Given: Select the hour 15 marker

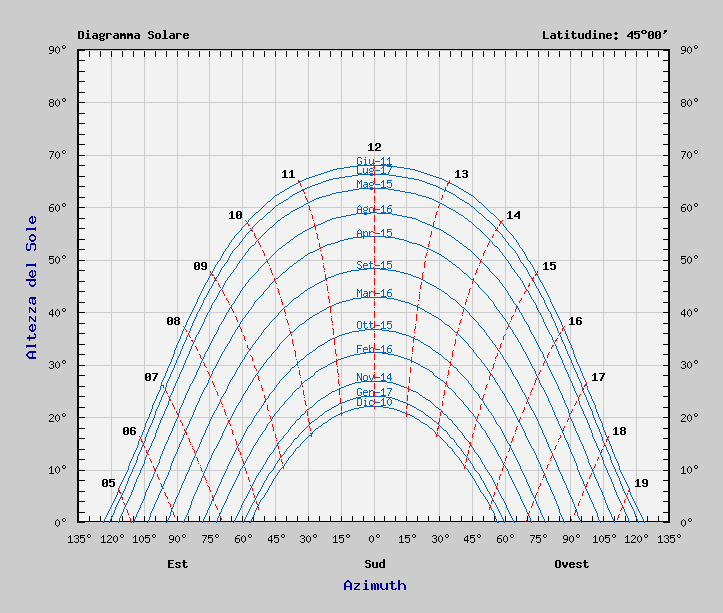Looking at the screenshot, I should pos(549,266).
